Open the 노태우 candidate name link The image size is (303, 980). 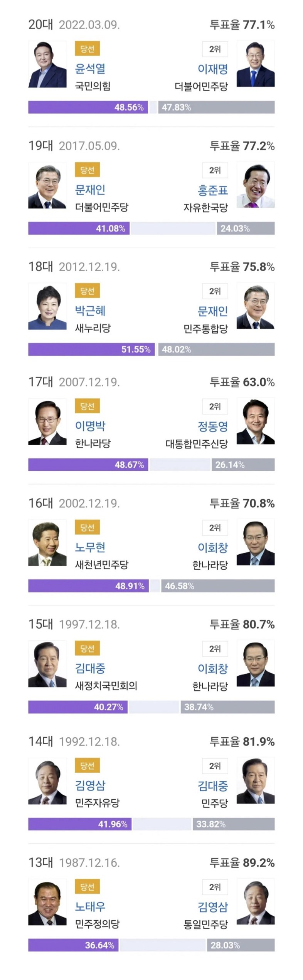pos(90,906)
